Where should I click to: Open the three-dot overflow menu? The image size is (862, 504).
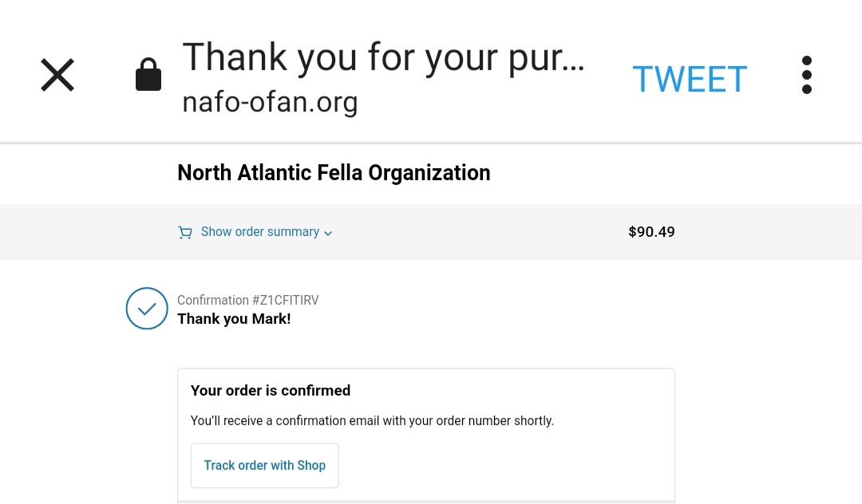coord(806,75)
